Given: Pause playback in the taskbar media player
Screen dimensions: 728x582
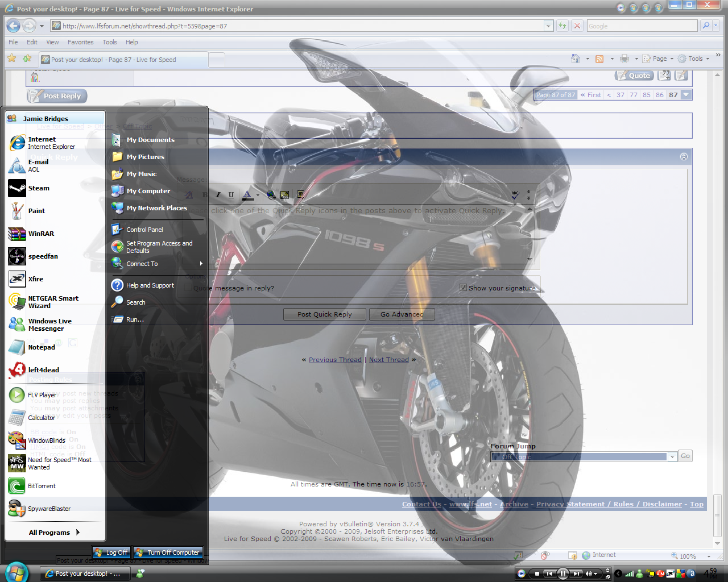Looking at the screenshot, I should pyautogui.click(x=563, y=573).
